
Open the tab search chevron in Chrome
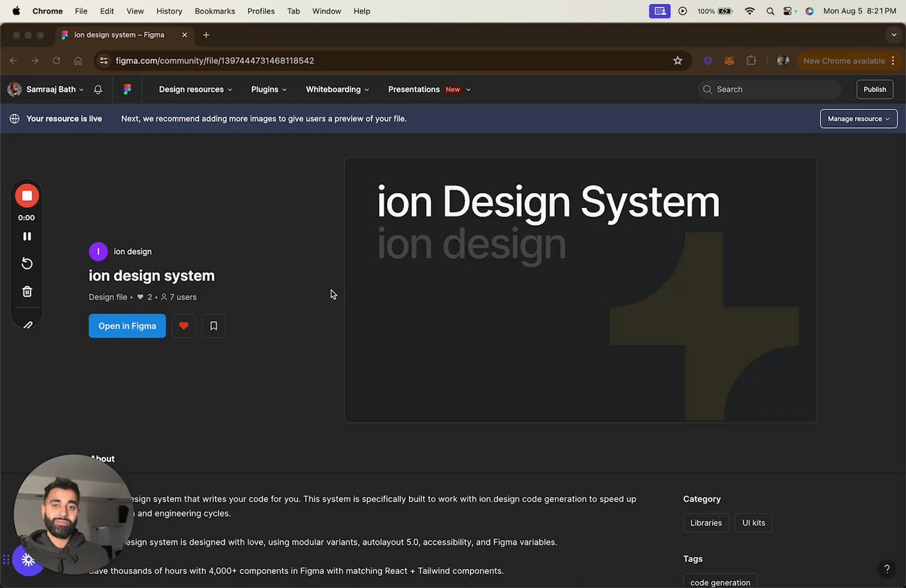pos(894,35)
